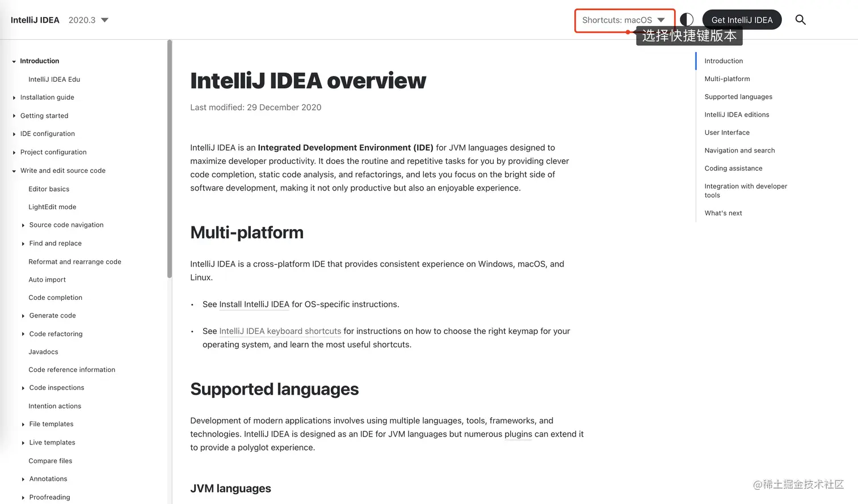The width and height of the screenshot is (858, 504).
Task: Open Auto import in sidebar
Action: pos(47,279)
